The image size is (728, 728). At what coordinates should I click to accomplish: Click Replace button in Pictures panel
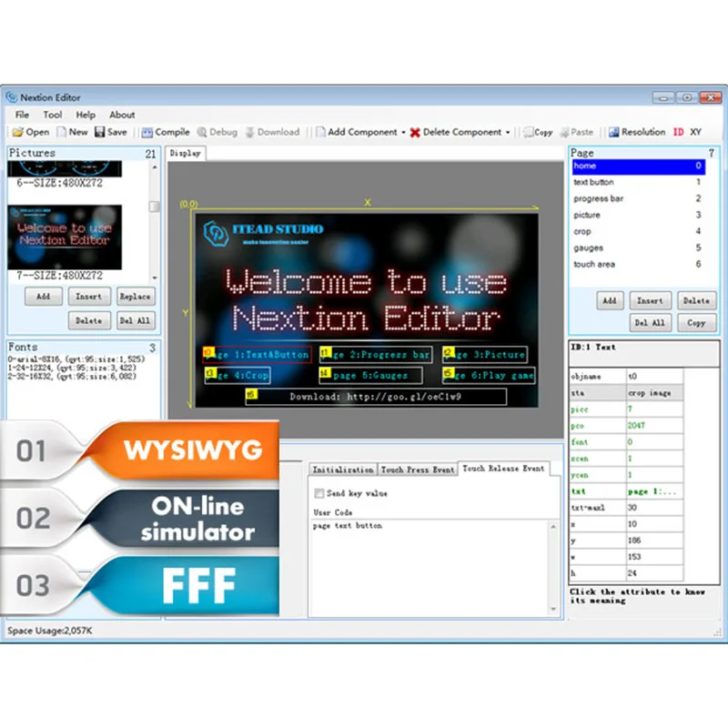coord(135,297)
